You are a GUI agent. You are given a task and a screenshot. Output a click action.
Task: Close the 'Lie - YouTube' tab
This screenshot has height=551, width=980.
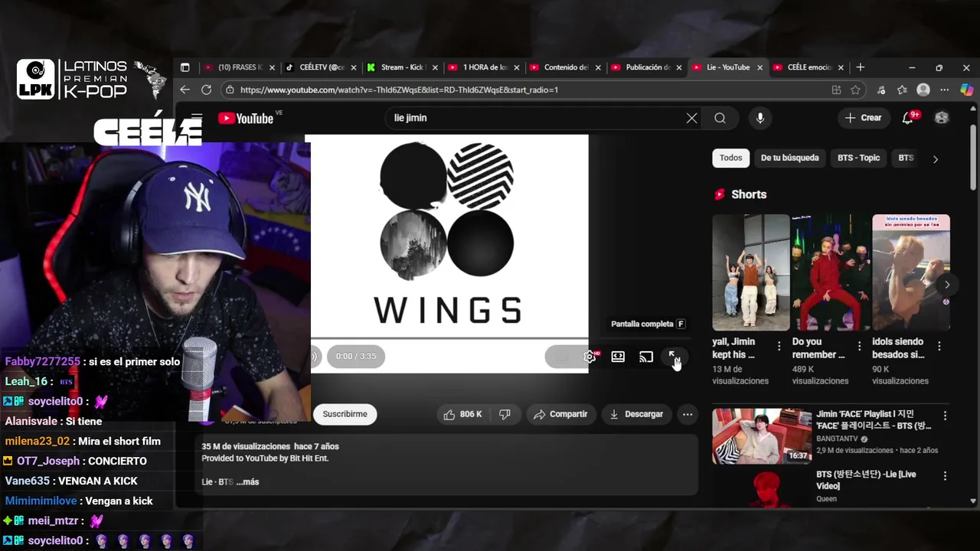(x=760, y=67)
